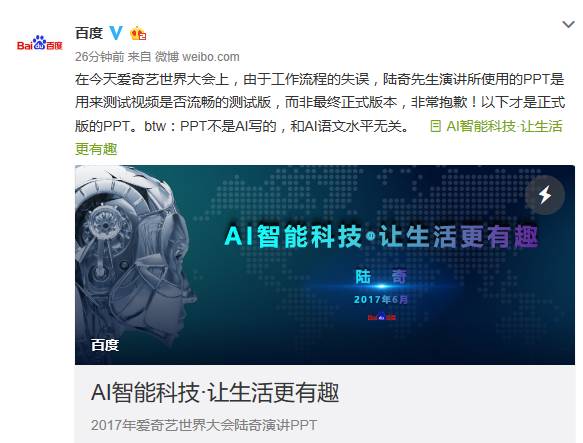Click the 陆奇 name on the slide
Viewport: 583px width, 443px height.
coord(381,277)
